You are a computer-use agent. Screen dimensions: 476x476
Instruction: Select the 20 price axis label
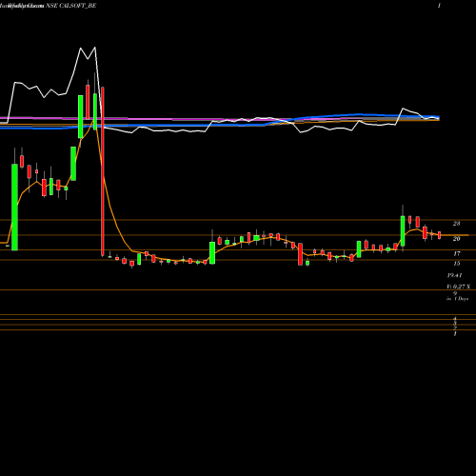point(456,239)
